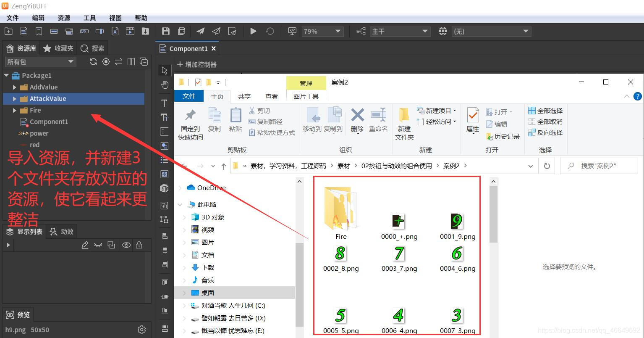
Task: Click the publish settings paper-plane document icon
Action: (232, 31)
